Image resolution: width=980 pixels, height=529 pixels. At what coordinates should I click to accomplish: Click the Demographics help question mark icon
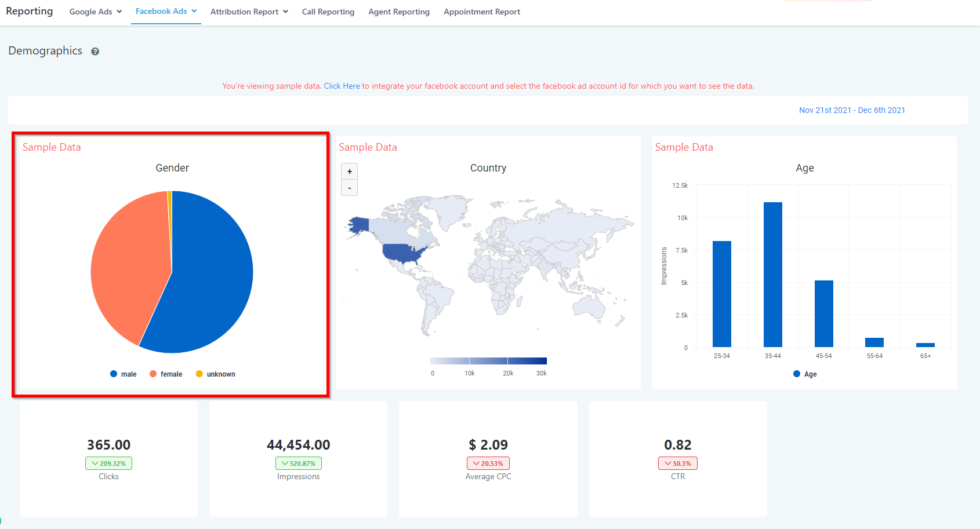tap(95, 52)
